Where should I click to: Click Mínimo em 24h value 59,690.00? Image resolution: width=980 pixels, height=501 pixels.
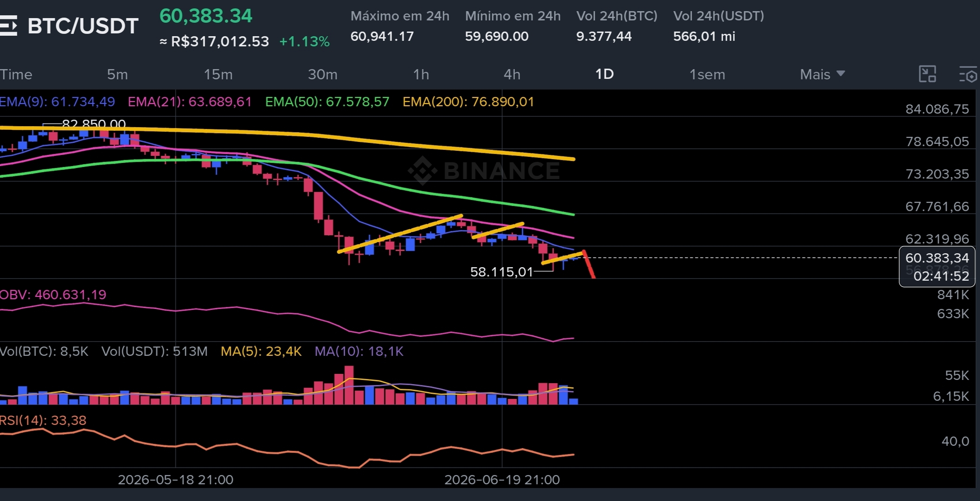(497, 36)
